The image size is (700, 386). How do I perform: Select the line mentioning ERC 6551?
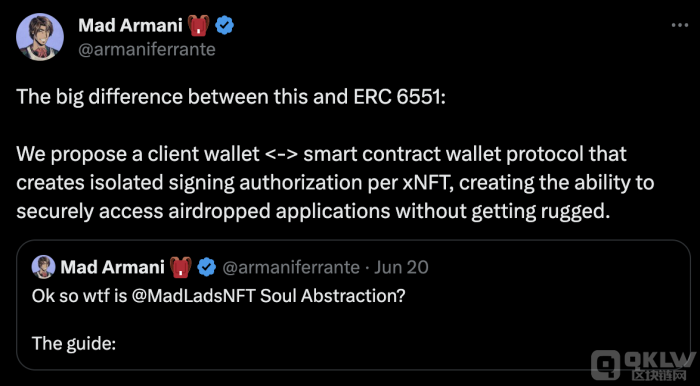tap(231, 97)
